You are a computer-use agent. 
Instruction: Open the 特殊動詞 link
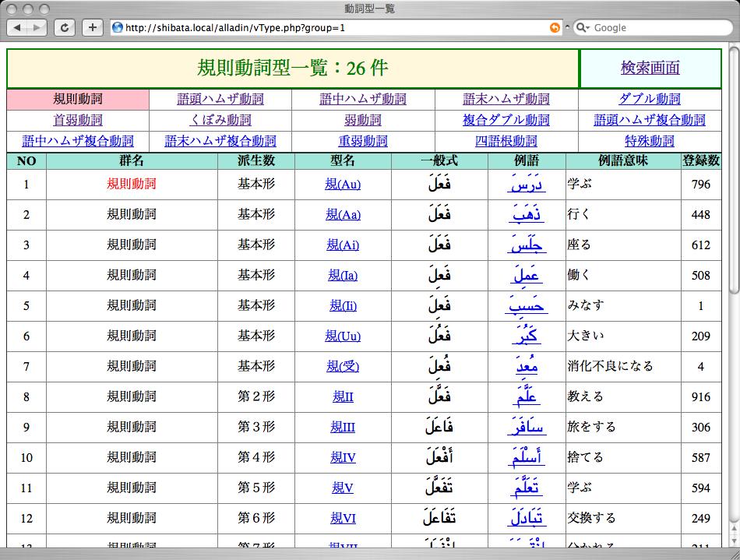(650, 141)
